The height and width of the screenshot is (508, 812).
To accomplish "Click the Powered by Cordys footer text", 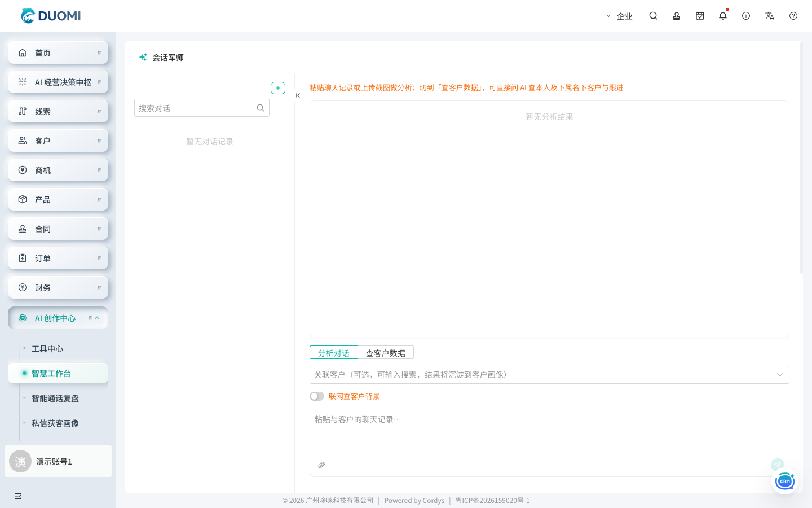I will [414, 501].
